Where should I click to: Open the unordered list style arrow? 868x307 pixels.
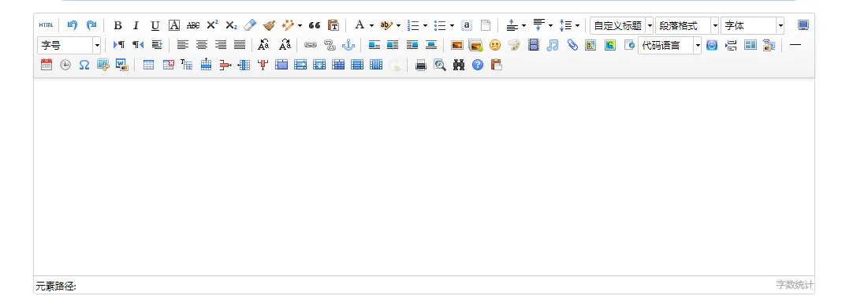click(453, 25)
